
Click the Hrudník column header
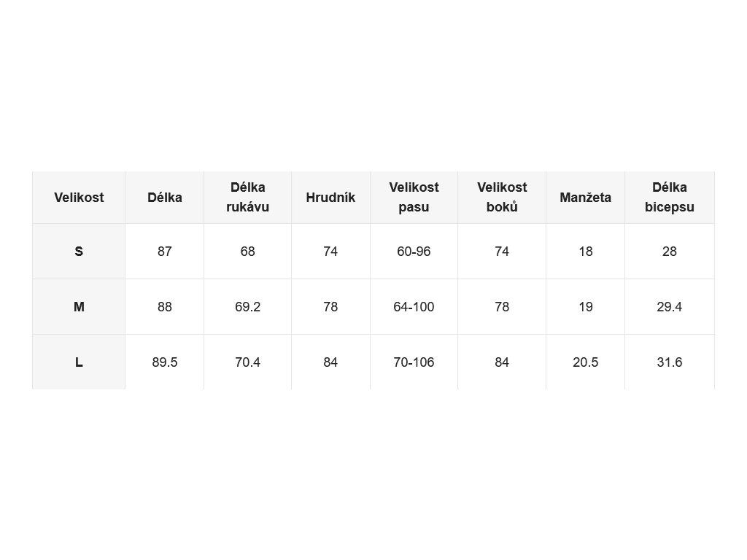click(x=330, y=197)
